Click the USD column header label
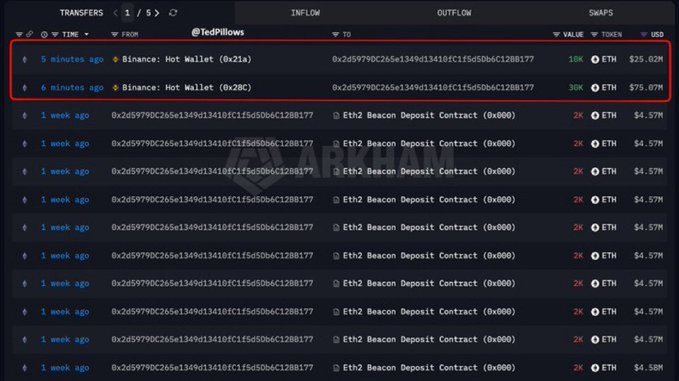 click(x=657, y=34)
